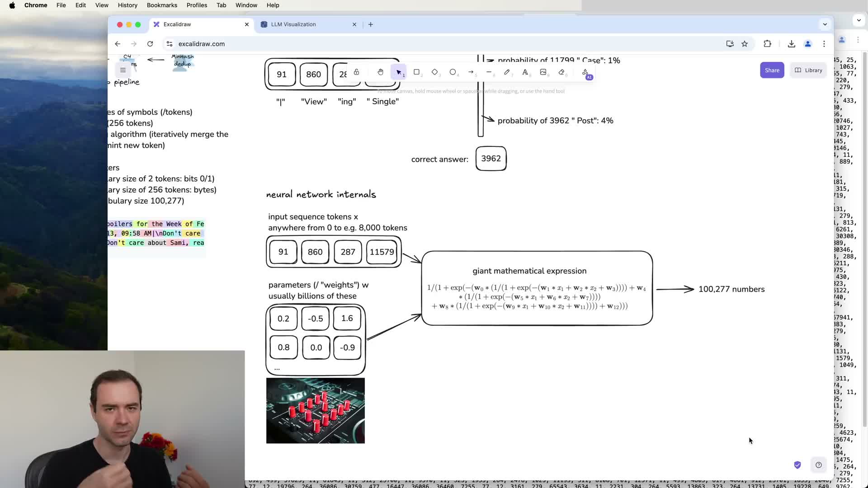This screenshot has height=488, width=868.
Task: Toggle bookmark star for this page
Action: (745, 44)
